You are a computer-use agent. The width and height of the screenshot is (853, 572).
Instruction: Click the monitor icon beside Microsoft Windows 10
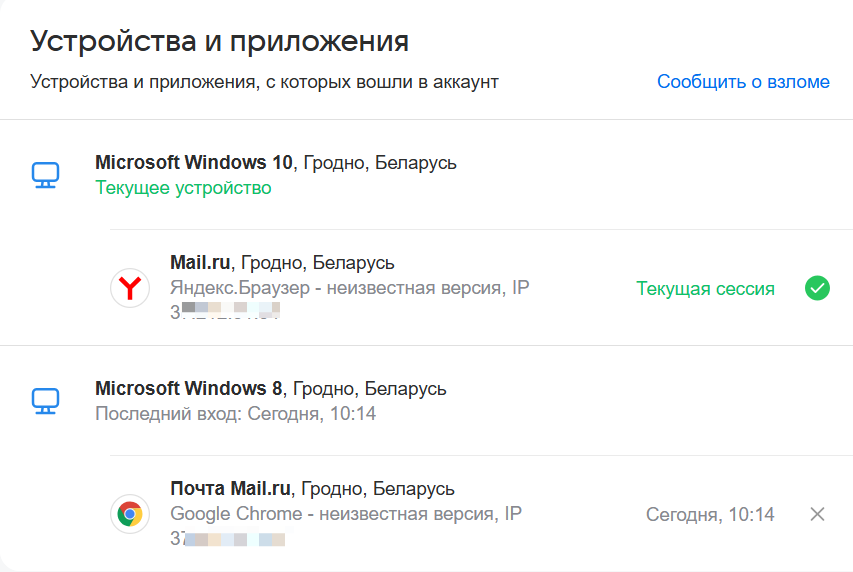pos(45,175)
